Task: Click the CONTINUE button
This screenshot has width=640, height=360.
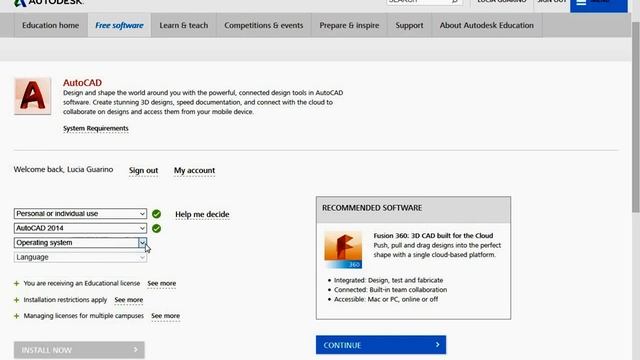Action: tap(381, 345)
